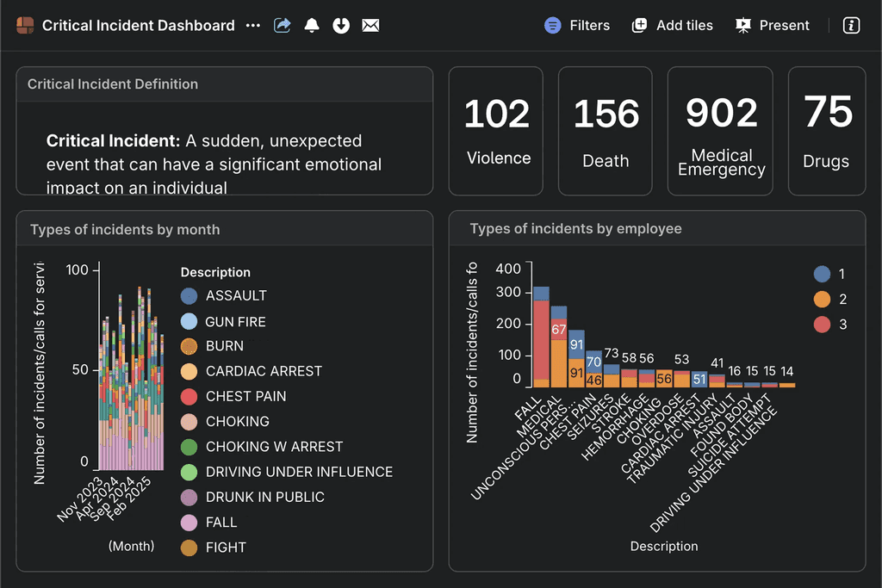Click the FALL legend color swatch
882x588 pixels.
pyautogui.click(x=189, y=523)
